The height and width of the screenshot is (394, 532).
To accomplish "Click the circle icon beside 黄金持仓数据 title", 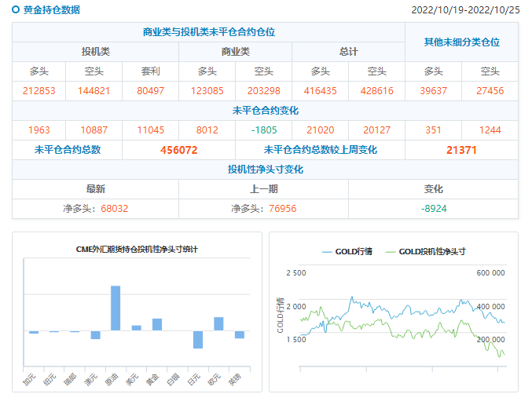I will click(x=16, y=10).
